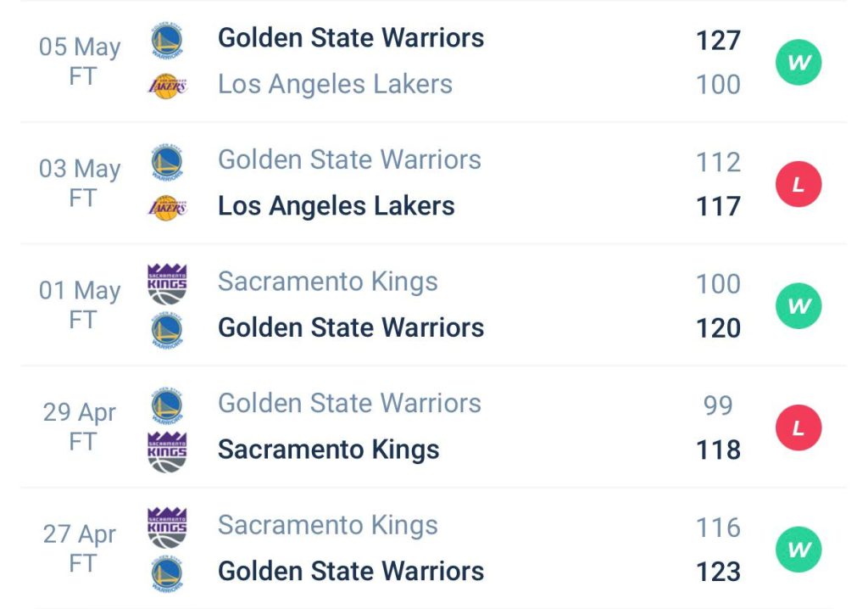Open Golden State Warriors from the 27 Apr match
Screen dimensions: 868x609
click(x=351, y=571)
